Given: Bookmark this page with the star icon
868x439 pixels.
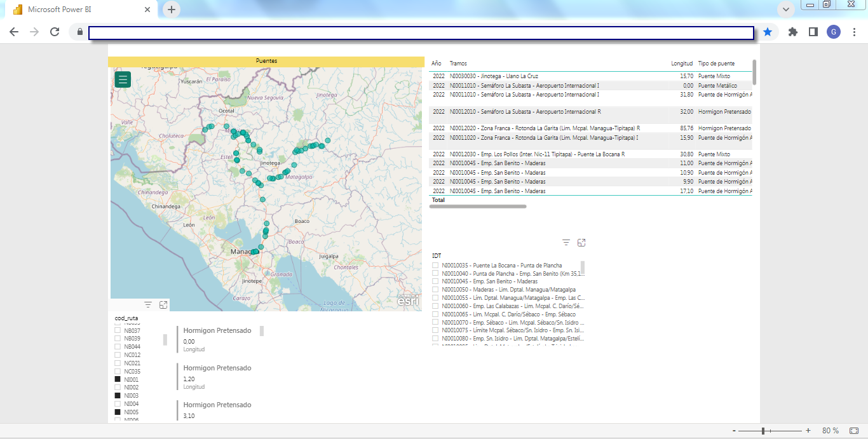Looking at the screenshot, I should (768, 32).
